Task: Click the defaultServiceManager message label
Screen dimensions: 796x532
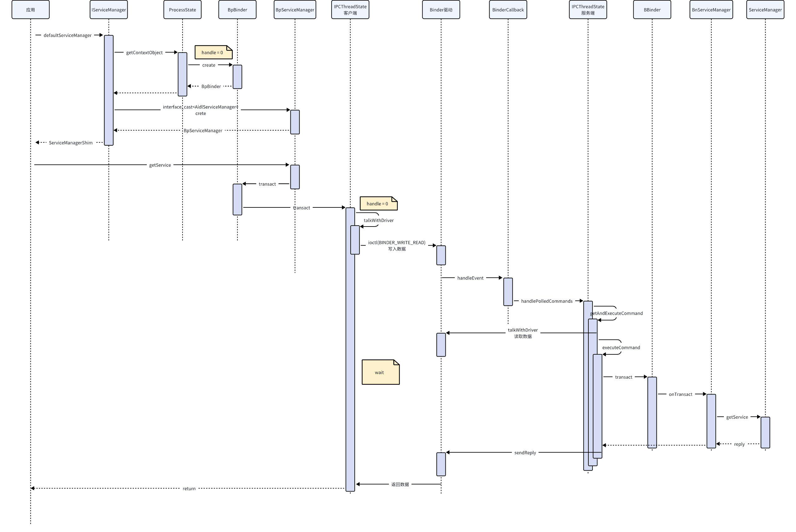Action: pos(67,35)
